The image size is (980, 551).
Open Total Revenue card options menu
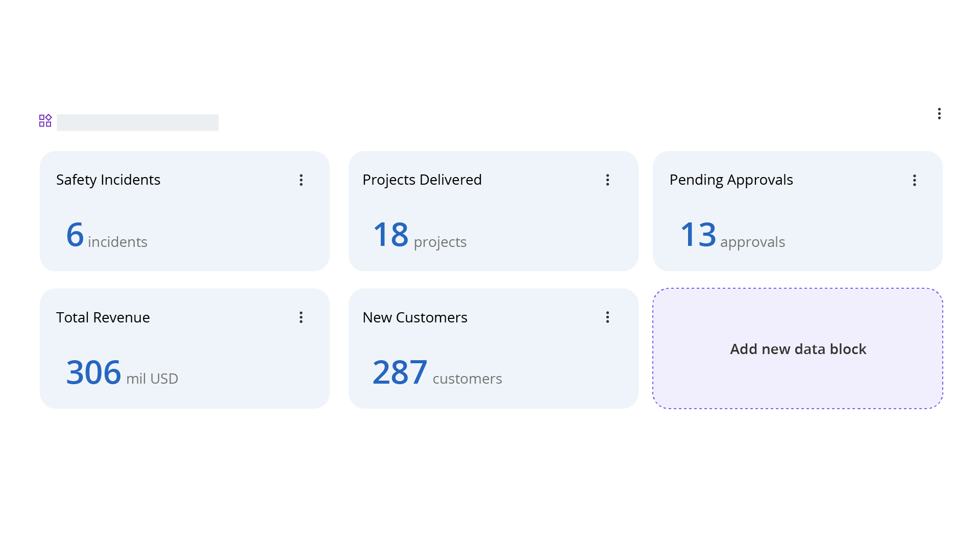(301, 317)
